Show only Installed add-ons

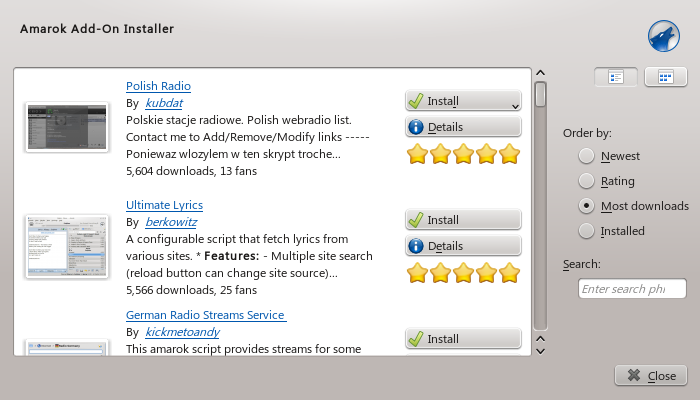click(612, 231)
